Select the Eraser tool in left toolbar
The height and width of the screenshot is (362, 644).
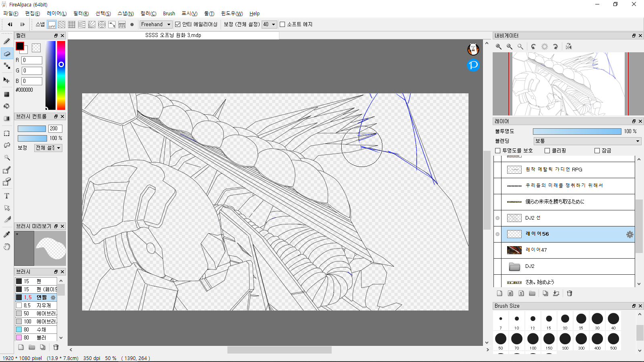point(7,53)
